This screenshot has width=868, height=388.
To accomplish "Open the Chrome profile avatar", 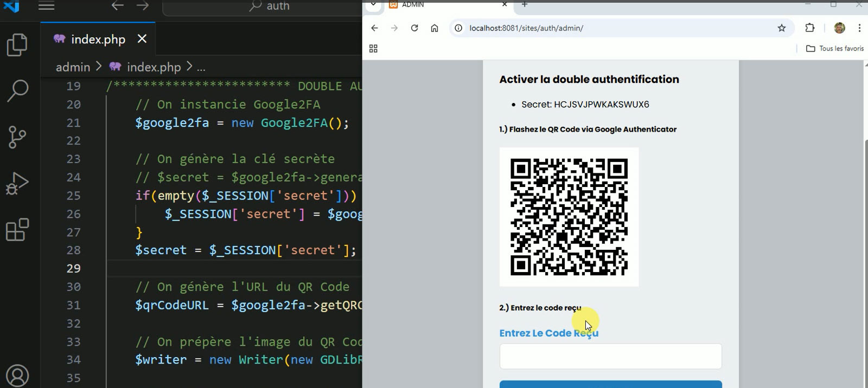I will point(840,28).
